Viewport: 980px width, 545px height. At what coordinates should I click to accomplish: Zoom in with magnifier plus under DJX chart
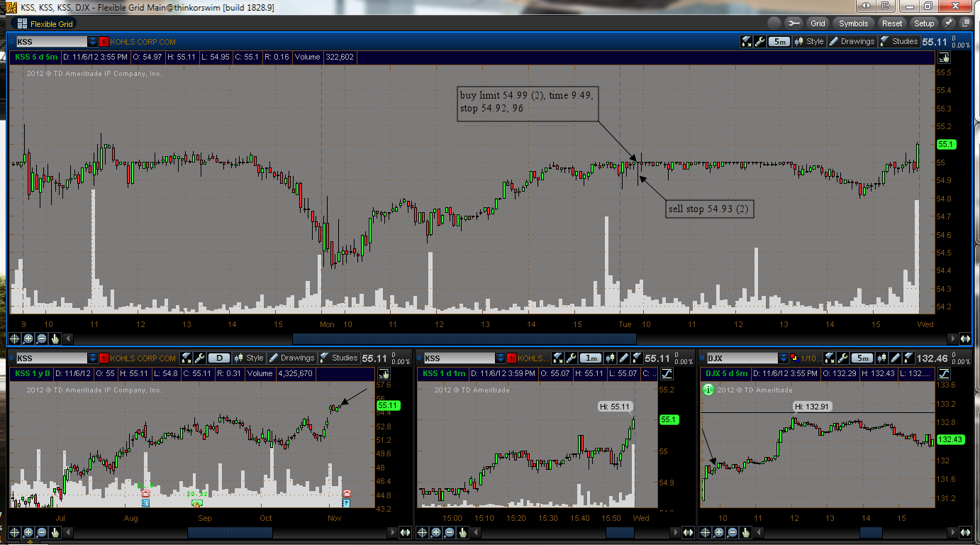[719, 532]
